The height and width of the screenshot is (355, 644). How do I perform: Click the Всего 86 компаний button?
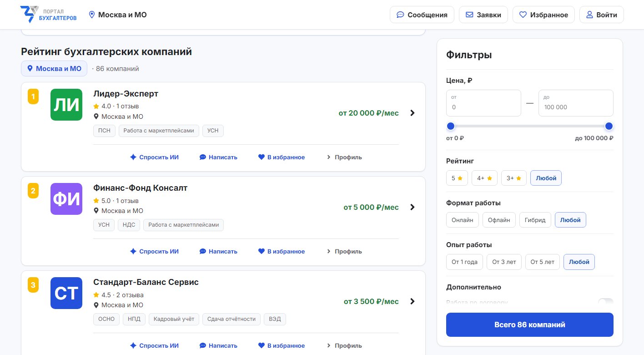pyautogui.click(x=530, y=325)
